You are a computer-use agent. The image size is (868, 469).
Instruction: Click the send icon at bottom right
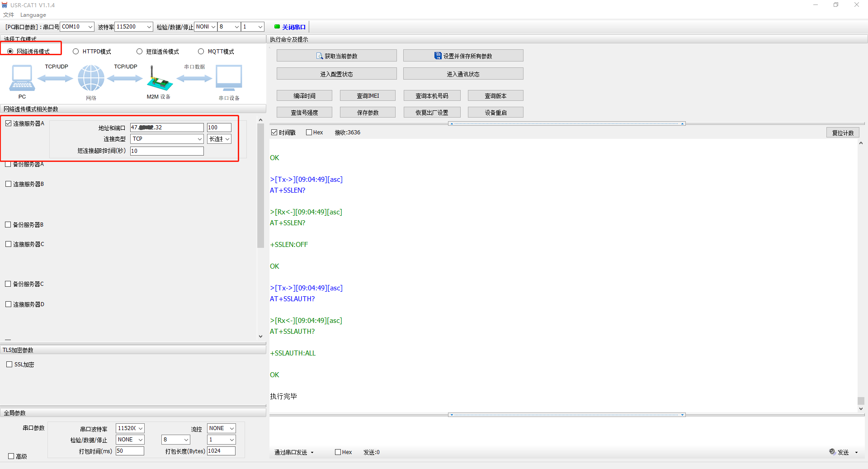832,452
